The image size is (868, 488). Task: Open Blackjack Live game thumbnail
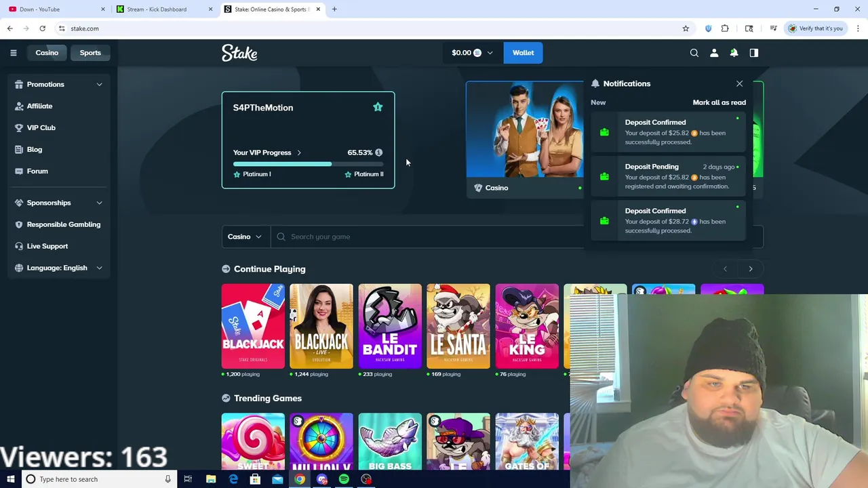(x=321, y=326)
